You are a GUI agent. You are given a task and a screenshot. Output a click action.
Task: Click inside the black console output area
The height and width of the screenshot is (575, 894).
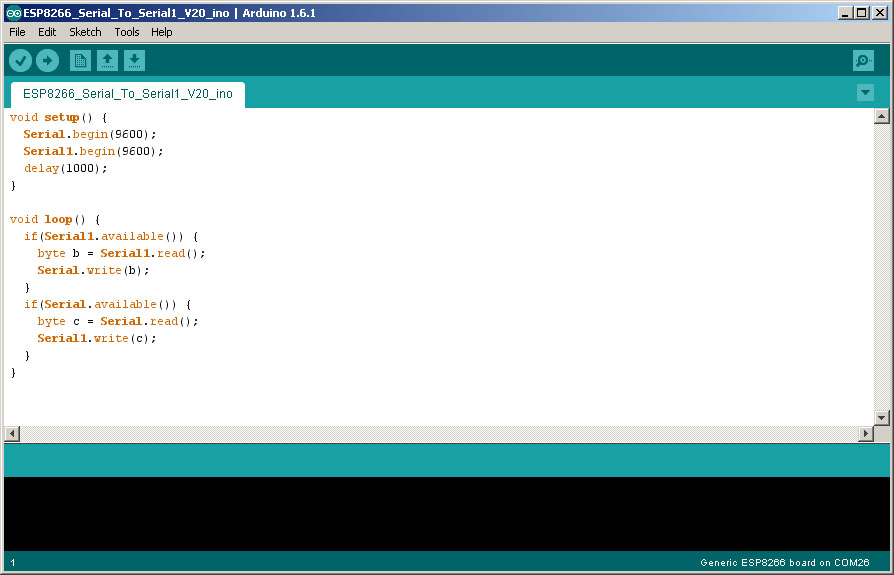pyautogui.click(x=446, y=513)
